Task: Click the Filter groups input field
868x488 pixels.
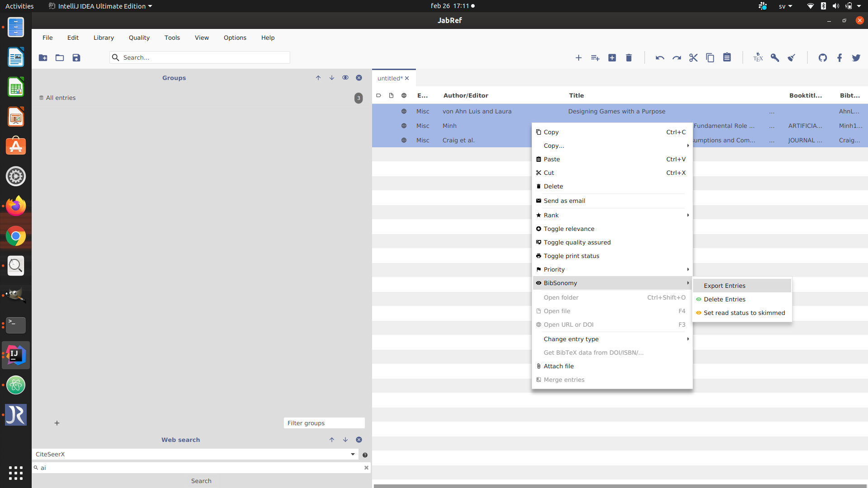Action: coord(324,423)
